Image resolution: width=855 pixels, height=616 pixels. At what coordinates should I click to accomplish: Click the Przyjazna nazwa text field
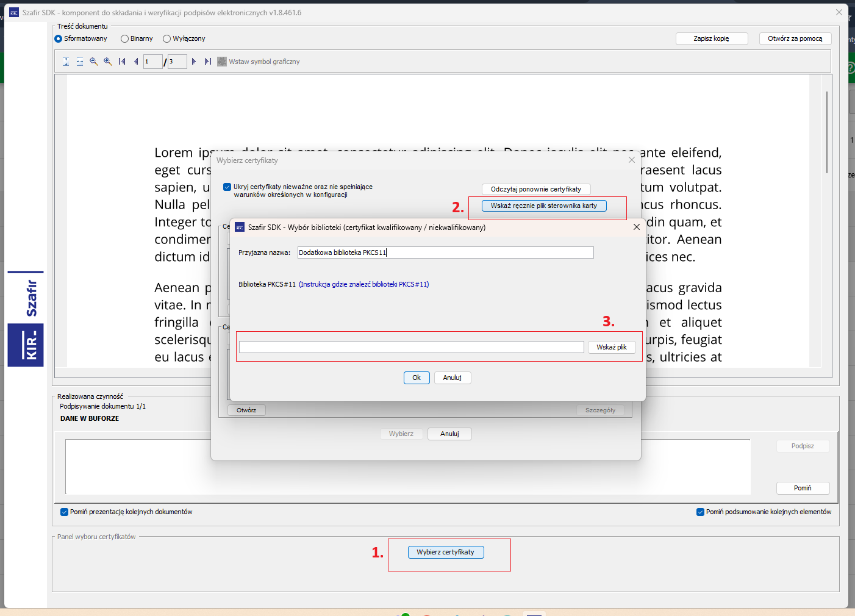tap(445, 252)
